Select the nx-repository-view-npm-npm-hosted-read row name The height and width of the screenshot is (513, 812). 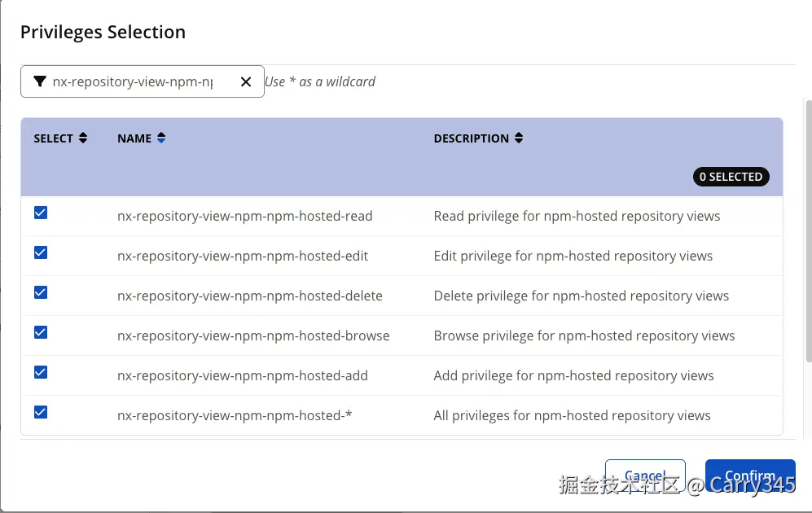(x=244, y=217)
